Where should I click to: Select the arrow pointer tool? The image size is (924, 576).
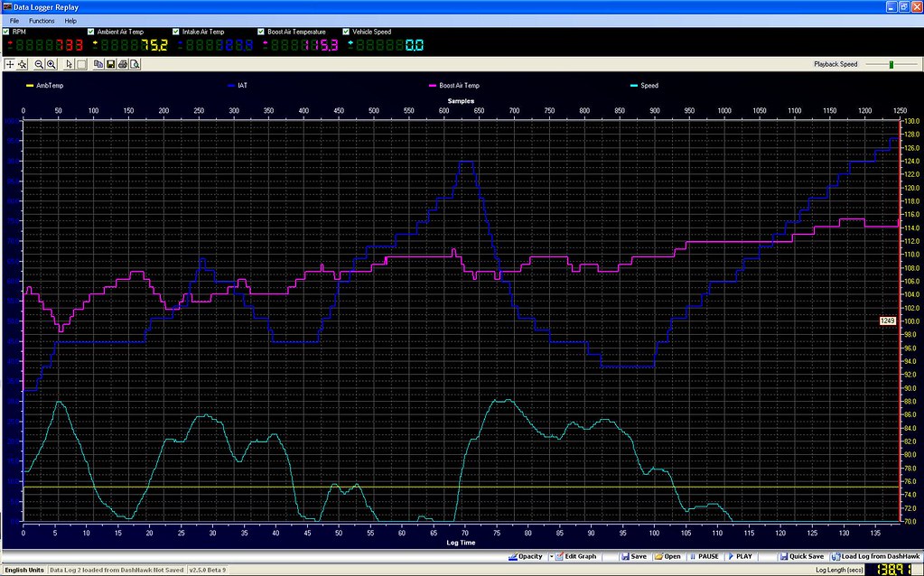pos(69,64)
